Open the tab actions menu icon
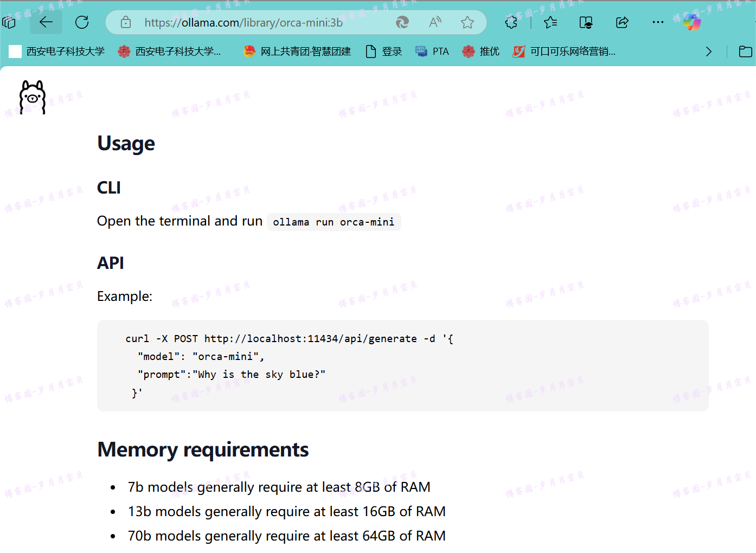Image resolution: width=756 pixels, height=553 pixels. (9, 22)
